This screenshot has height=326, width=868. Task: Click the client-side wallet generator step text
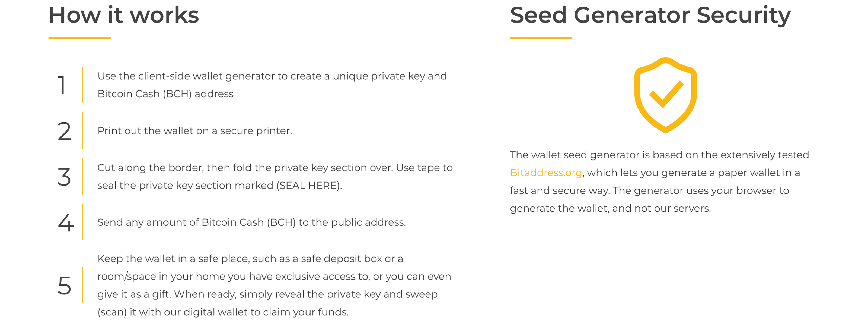pyautogui.click(x=272, y=85)
